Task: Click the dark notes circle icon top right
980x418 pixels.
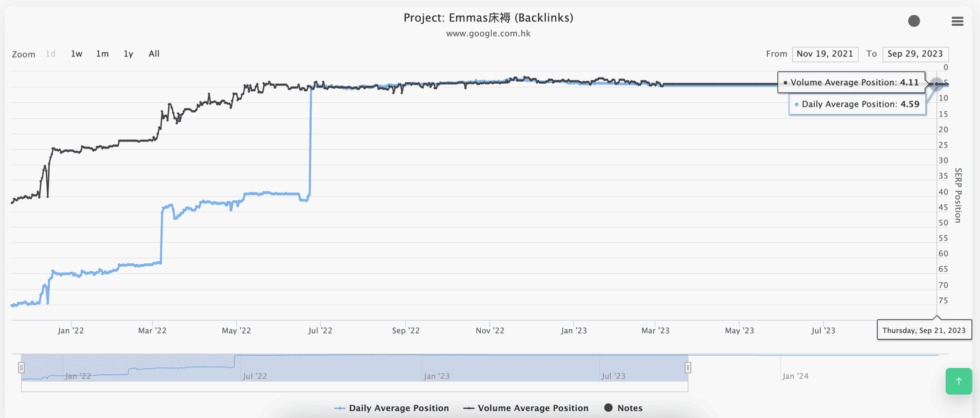Action: [x=914, y=21]
